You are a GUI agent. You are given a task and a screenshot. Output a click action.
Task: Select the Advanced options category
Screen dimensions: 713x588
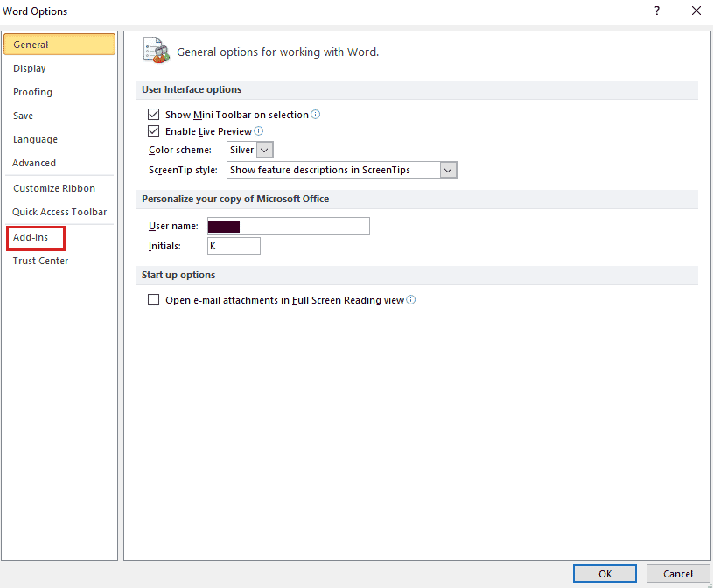[34, 163]
